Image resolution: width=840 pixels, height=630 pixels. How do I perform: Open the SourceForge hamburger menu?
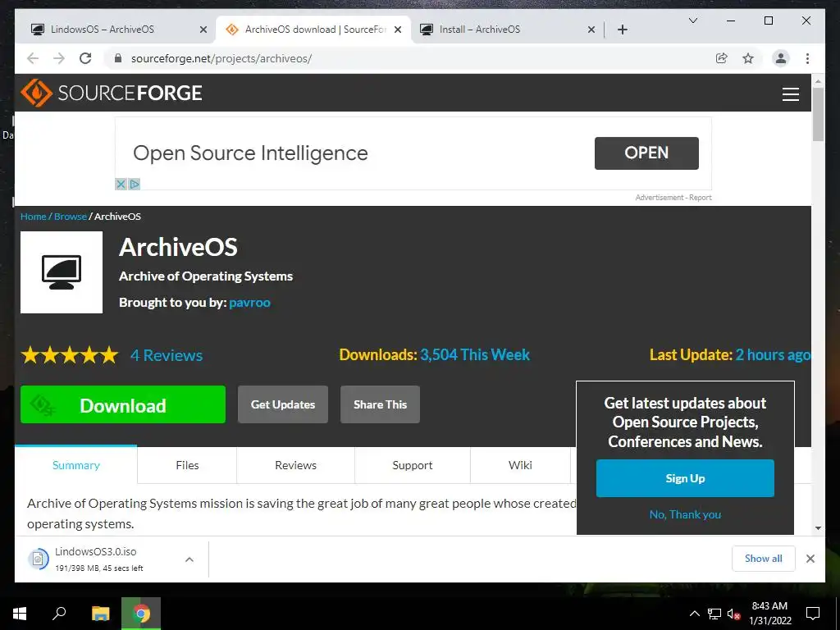[x=790, y=94]
